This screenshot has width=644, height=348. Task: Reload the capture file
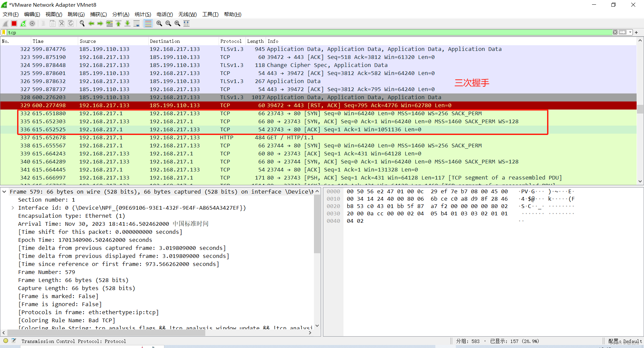pyautogui.click(x=71, y=23)
